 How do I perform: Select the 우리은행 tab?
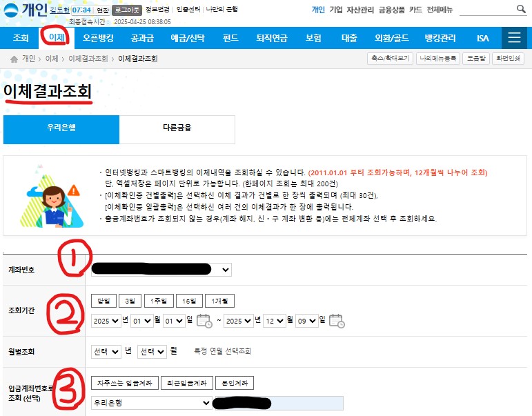click(61, 130)
